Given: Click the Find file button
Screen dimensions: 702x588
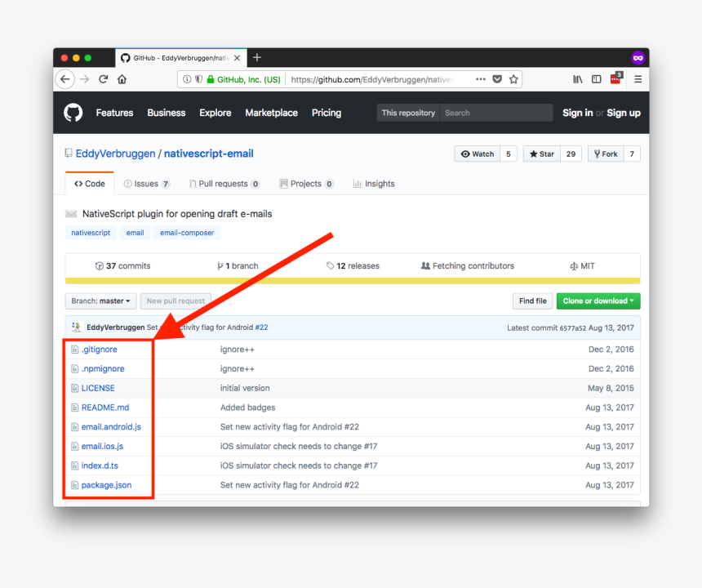Looking at the screenshot, I should coord(533,301).
